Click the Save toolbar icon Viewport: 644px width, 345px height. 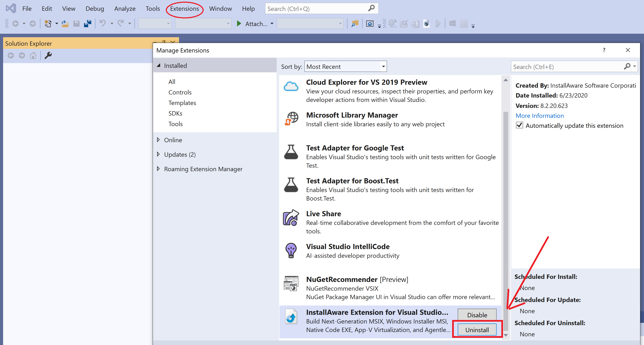click(76, 24)
